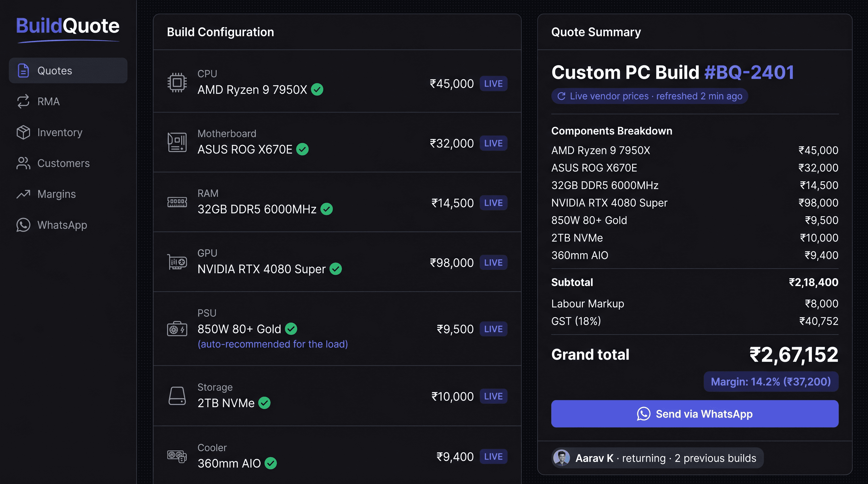The image size is (868, 484).
Task: Click the GPU graphics card icon
Action: 177,262
